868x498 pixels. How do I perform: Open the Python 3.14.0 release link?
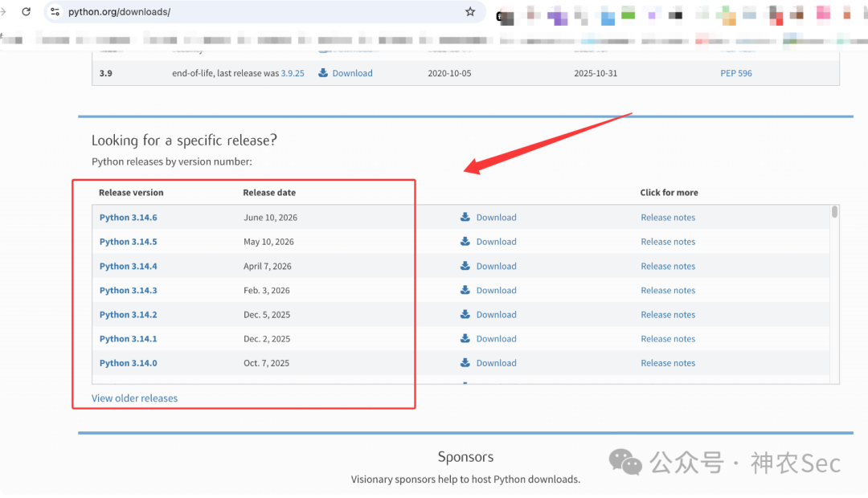point(129,363)
